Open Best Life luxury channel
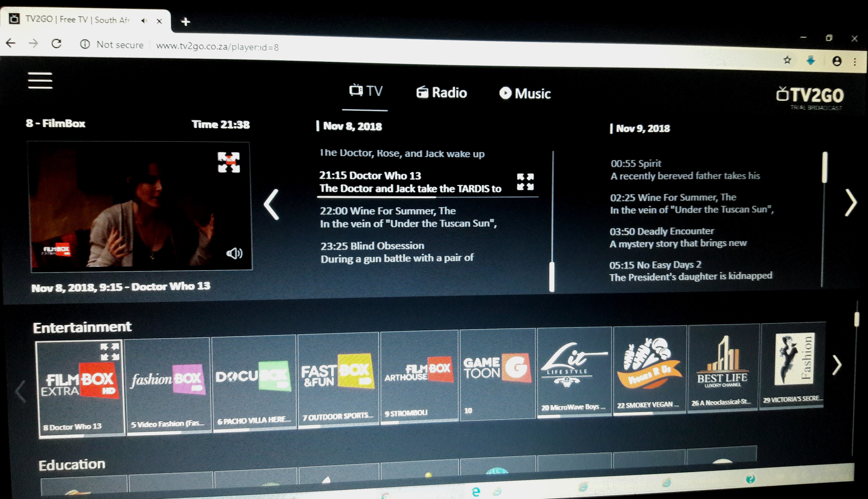This screenshot has height=499, width=868. pyautogui.click(x=723, y=368)
